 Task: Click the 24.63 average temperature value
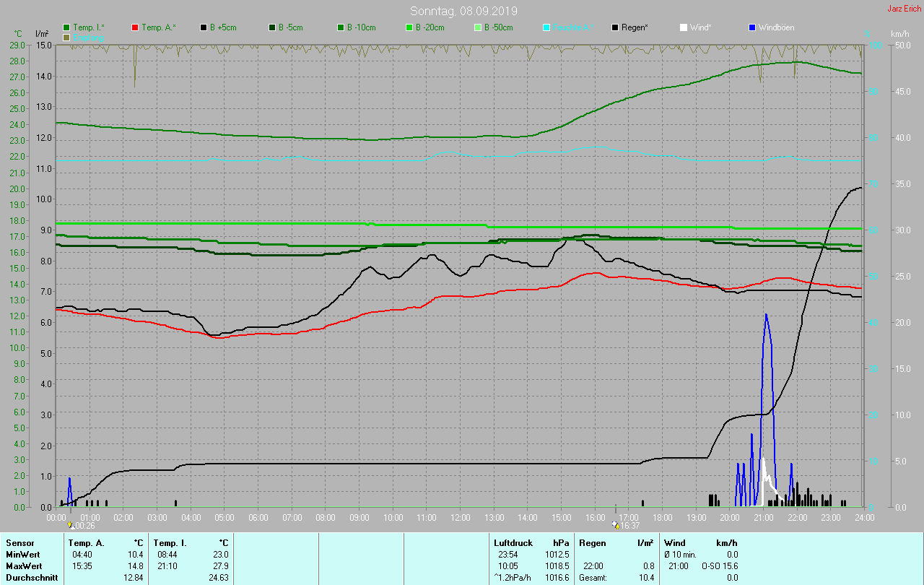(217, 578)
